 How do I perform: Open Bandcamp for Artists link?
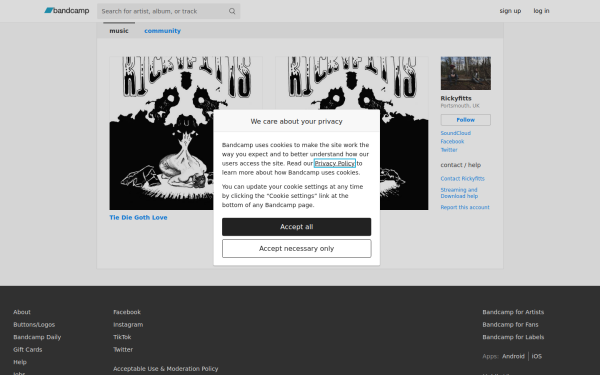(513, 312)
